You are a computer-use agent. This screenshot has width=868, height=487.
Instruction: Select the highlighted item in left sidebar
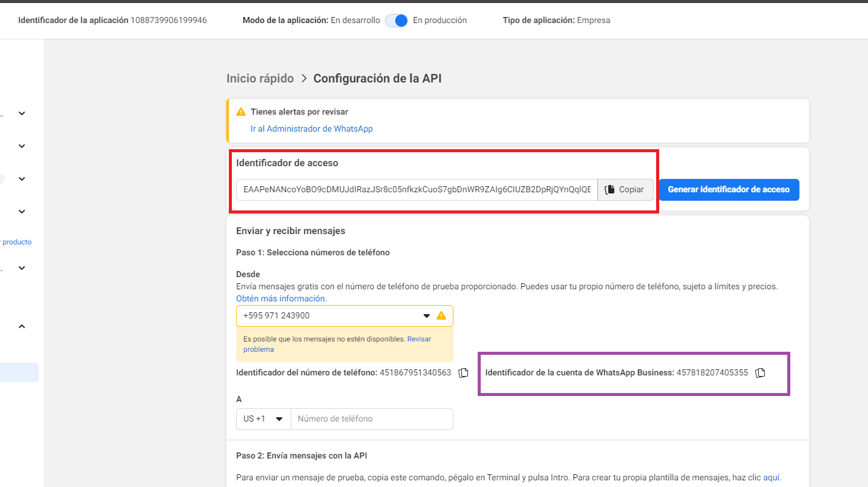[19, 372]
